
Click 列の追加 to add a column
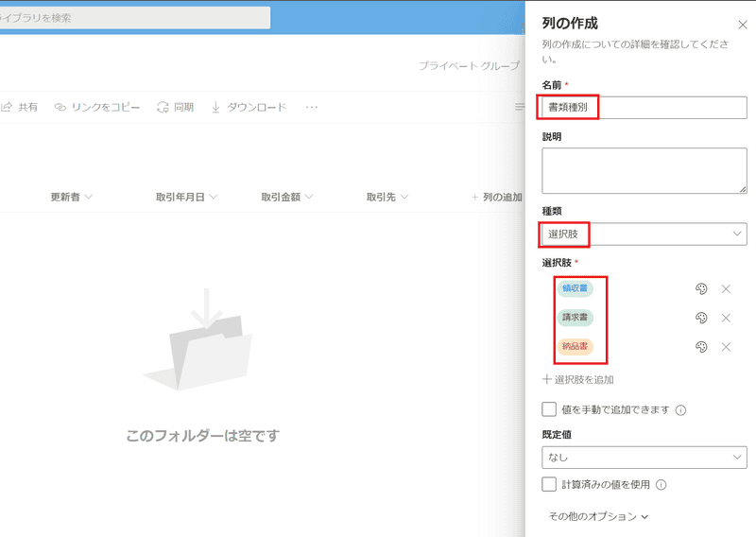tap(496, 197)
